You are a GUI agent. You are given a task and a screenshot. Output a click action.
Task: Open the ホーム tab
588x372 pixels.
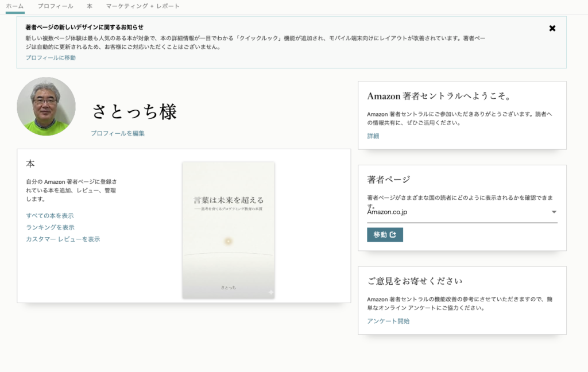15,6
